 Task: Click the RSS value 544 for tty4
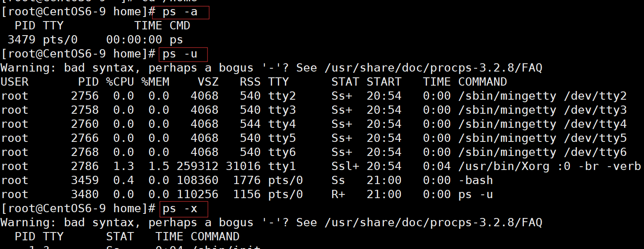[250, 124]
